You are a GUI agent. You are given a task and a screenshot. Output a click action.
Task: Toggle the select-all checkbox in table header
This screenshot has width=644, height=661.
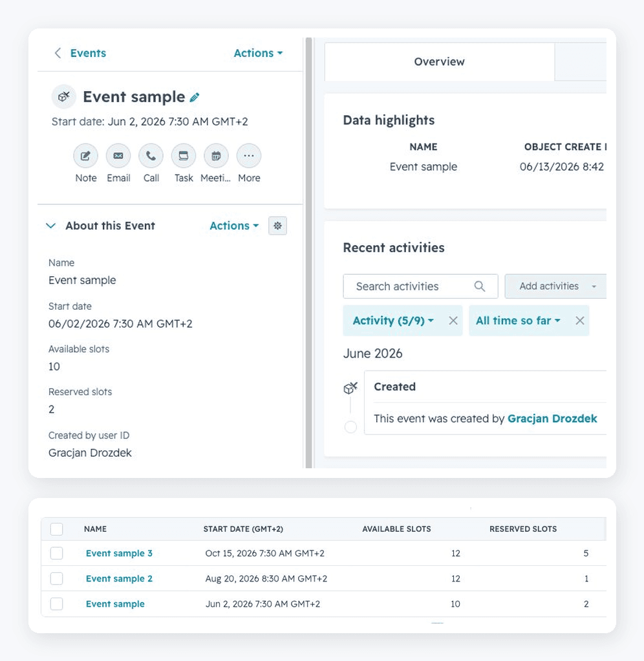coord(56,529)
